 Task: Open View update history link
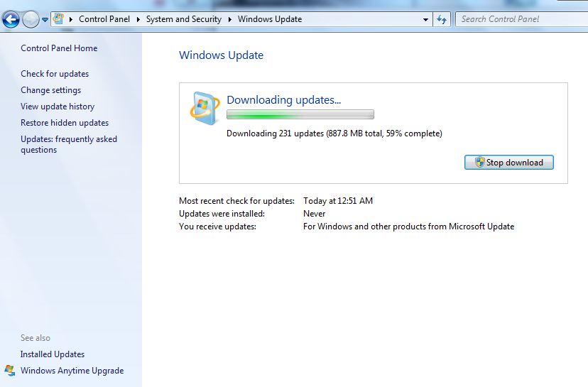point(58,107)
